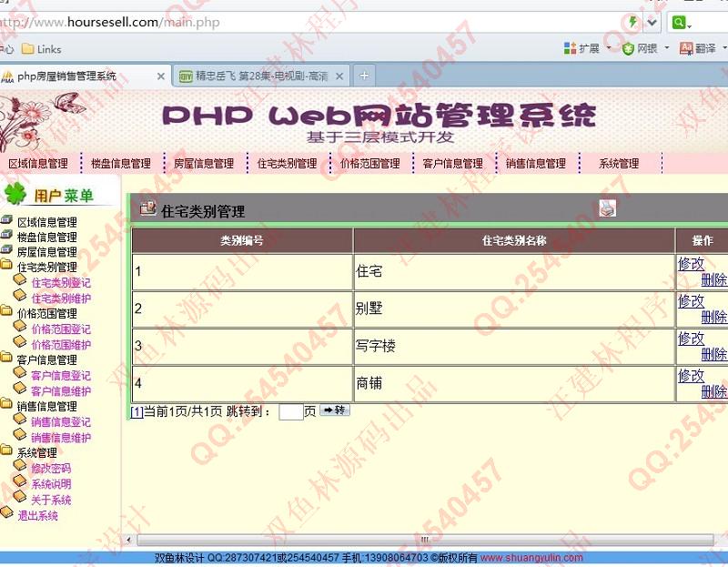Switch to the 精忠岳飞 第28集 tab
The height and width of the screenshot is (567, 728).
(x=261, y=76)
